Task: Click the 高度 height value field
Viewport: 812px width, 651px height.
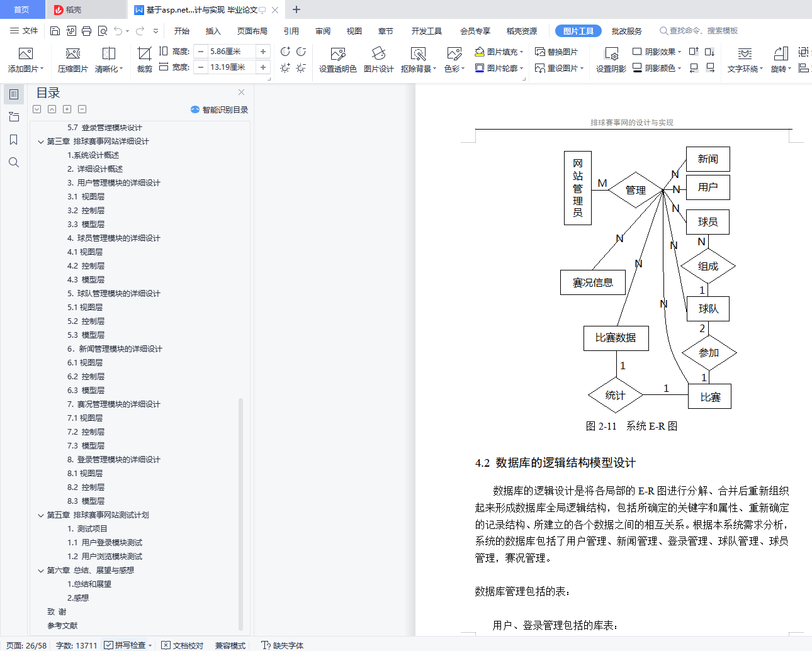Action: click(x=232, y=52)
